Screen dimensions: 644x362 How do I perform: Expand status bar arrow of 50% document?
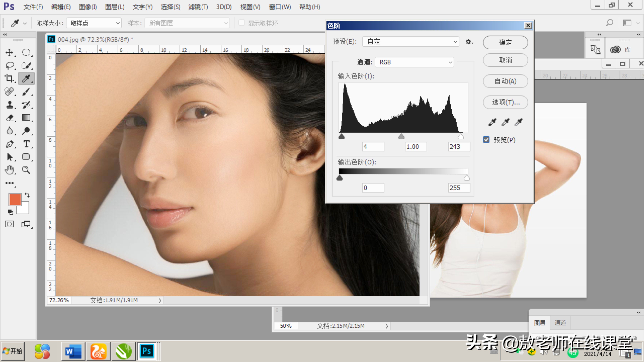(x=386, y=326)
